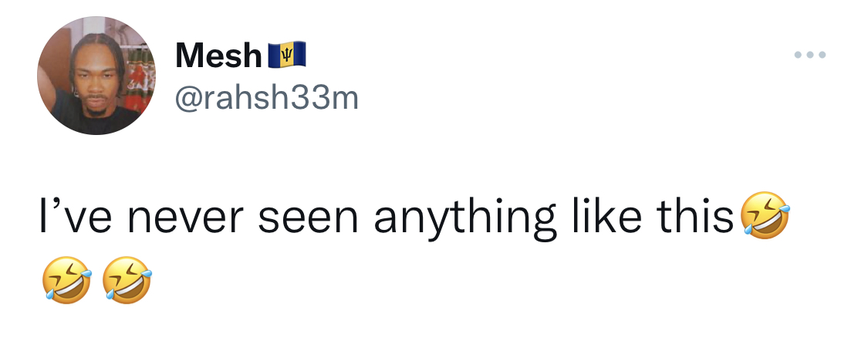
Task: Click the trident symbol on the flag
Action: (287, 54)
